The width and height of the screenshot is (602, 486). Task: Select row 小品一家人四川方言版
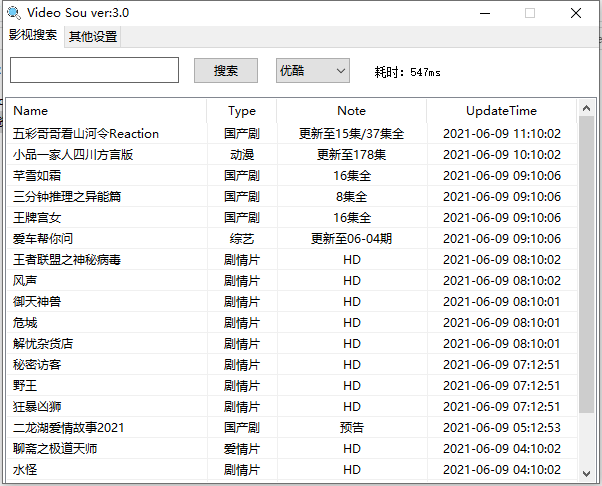pos(292,155)
